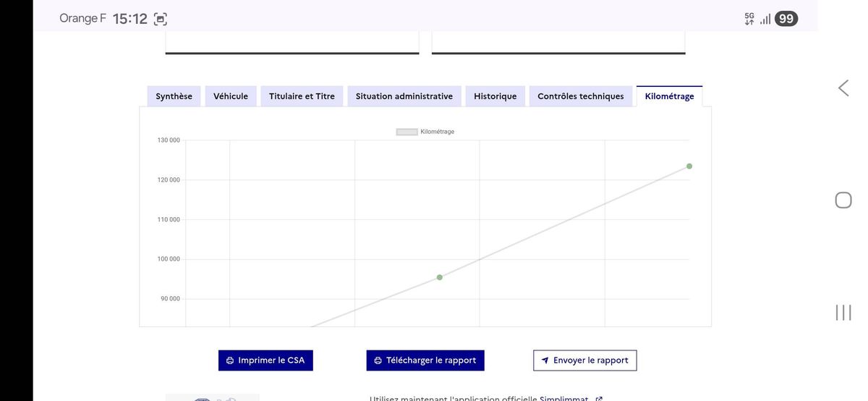Open the recent apps navigation button
Viewport: 868px width, 401px height.
tap(843, 313)
